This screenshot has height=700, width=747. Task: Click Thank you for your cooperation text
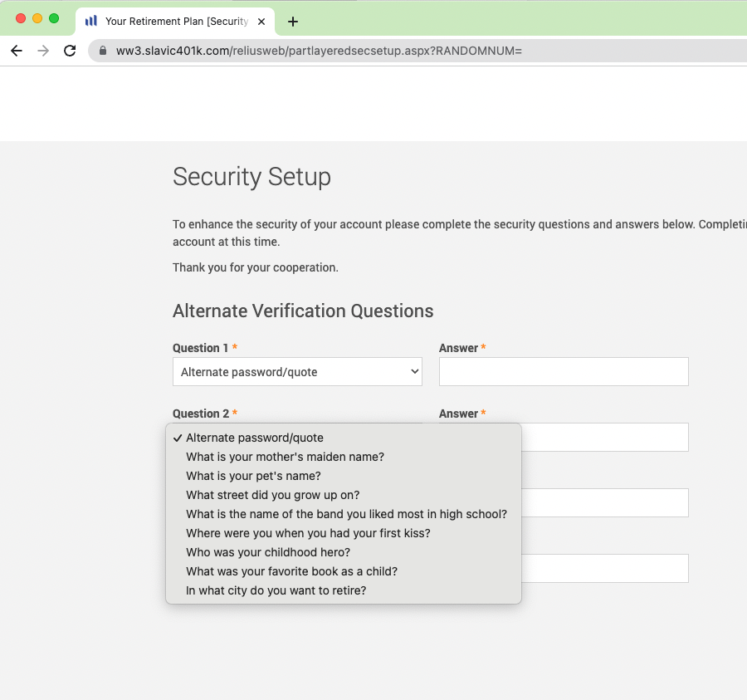tap(256, 267)
